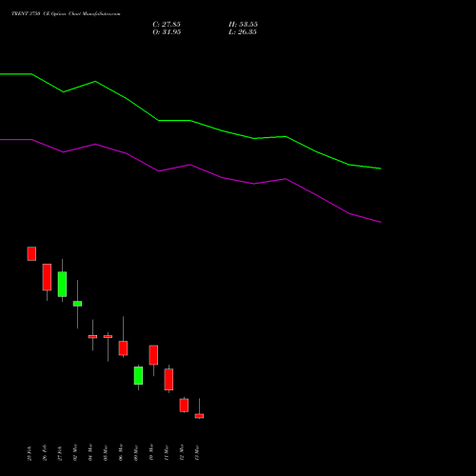Click the green candle above 27 Feb
This screenshot has width=476, height=476.
[62, 284]
